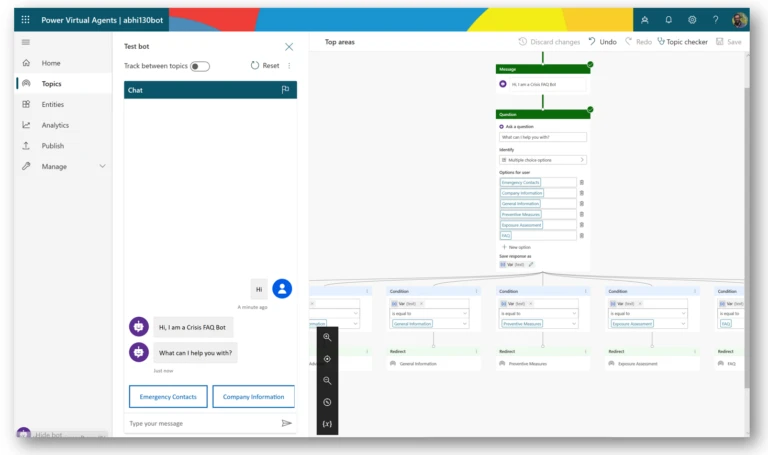Open 'is equal to' dropdown for Preventive Measures
Image resolution: width=768 pixels, height=455 pixels.
(x=539, y=313)
